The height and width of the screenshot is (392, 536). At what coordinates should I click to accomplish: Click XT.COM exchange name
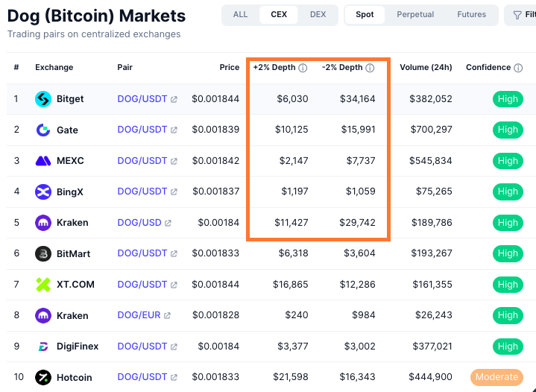[x=75, y=285]
